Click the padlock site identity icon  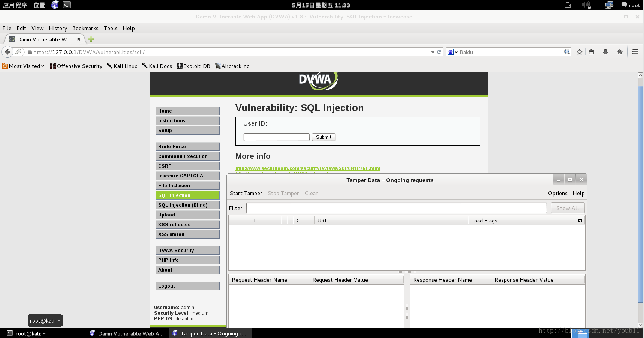click(x=30, y=52)
